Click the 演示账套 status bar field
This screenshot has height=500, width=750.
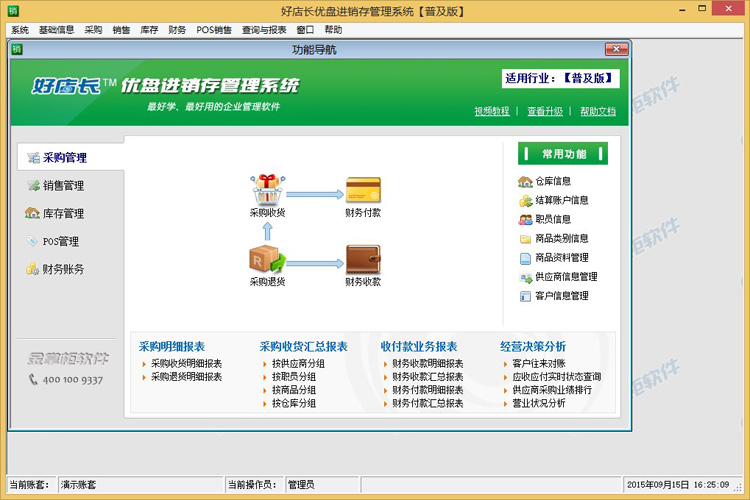[141, 484]
